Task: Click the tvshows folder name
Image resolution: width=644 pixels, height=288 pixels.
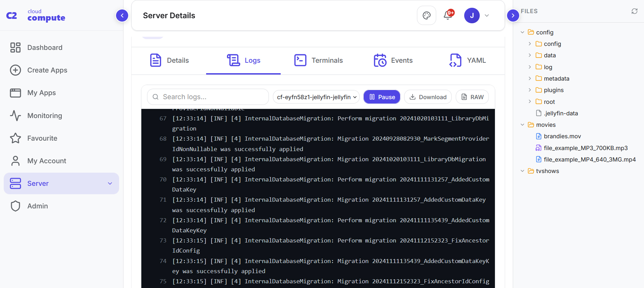Action: (x=548, y=171)
